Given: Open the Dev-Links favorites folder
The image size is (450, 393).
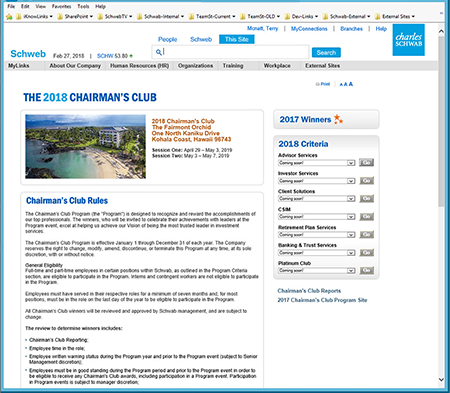Looking at the screenshot, I should (x=301, y=16).
